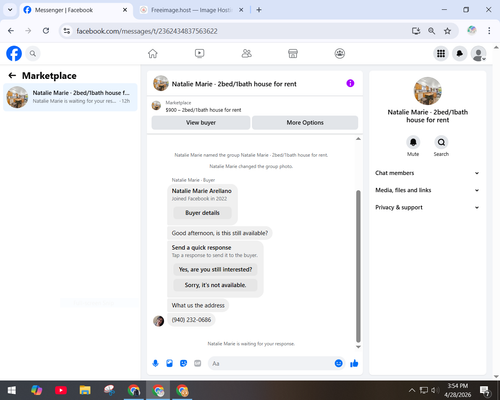Open conversation info purple icon
Image resolution: width=500 pixels, height=400 pixels.
350,83
